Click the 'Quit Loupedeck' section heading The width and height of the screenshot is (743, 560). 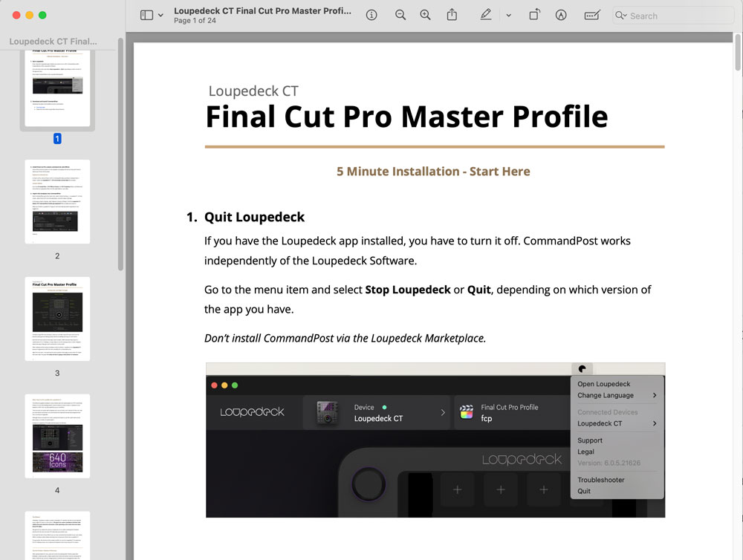pyautogui.click(x=254, y=217)
